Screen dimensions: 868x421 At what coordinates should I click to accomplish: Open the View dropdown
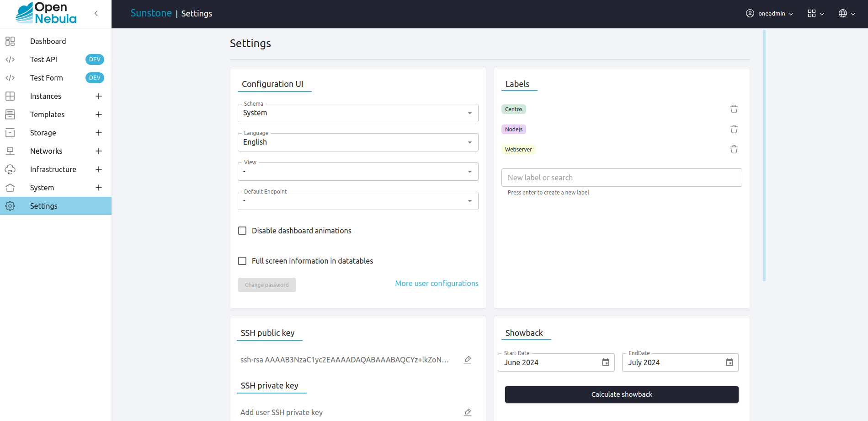click(x=358, y=172)
